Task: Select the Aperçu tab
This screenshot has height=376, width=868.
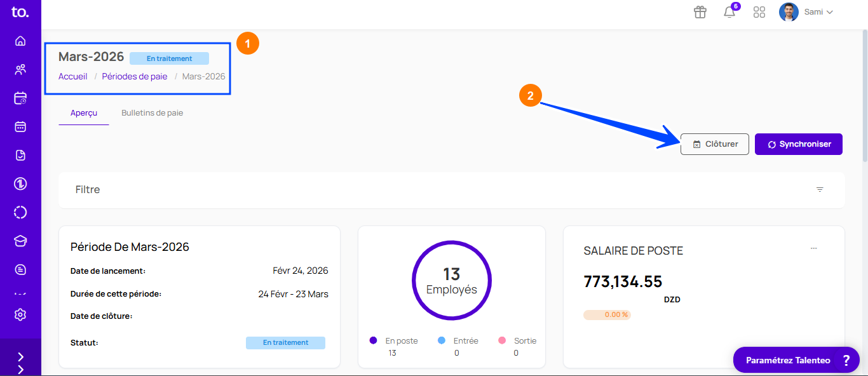Action: (84, 113)
